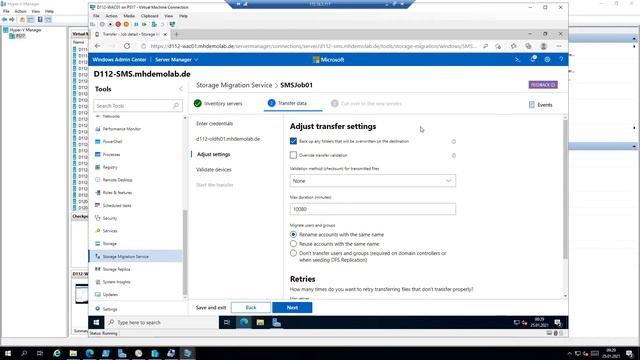Open PowerShell tool in sidebar

(112, 142)
